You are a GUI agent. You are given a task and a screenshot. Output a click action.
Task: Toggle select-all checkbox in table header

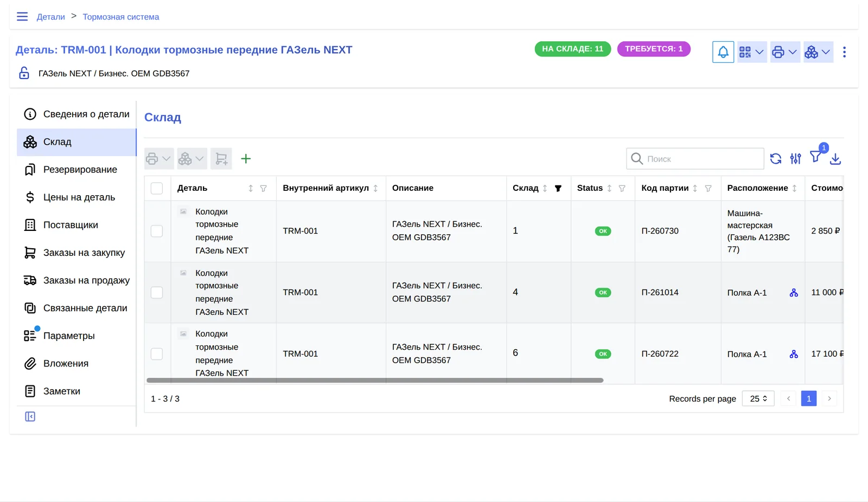tap(157, 188)
